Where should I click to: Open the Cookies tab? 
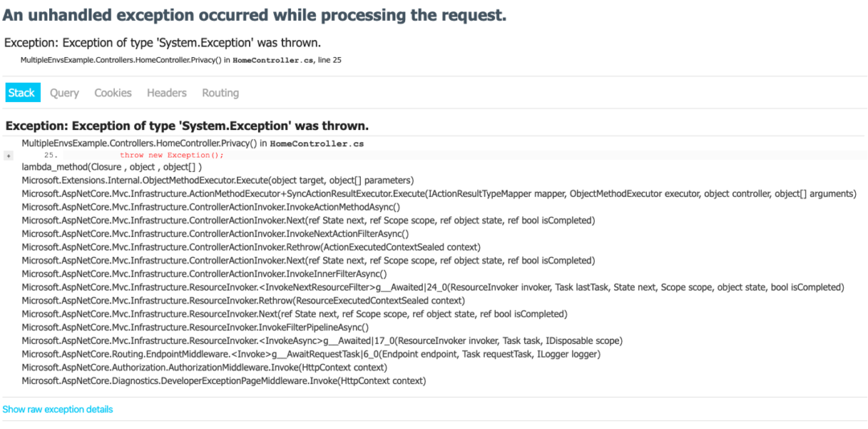113,92
